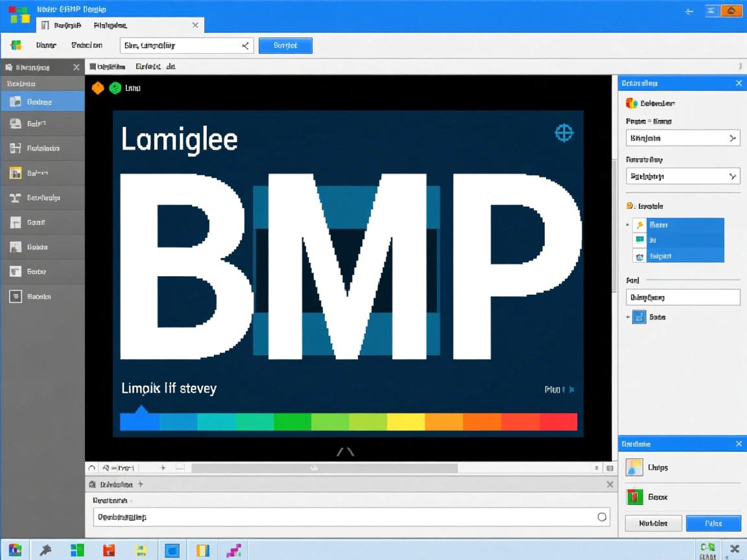This screenshot has height=560, width=747.
Task: Click the crosshair target icon on the canvas
Action: pyautogui.click(x=564, y=133)
